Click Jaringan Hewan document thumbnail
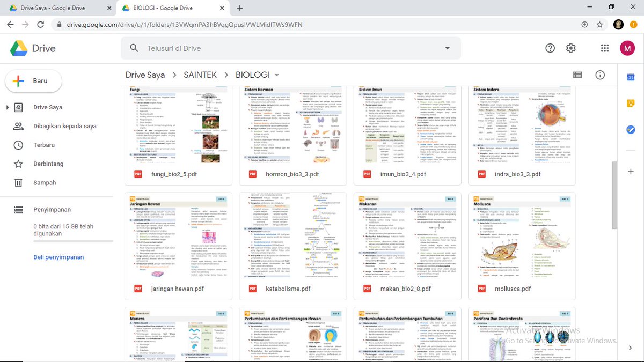Viewport: 644px width, 362px height. (x=178, y=235)
